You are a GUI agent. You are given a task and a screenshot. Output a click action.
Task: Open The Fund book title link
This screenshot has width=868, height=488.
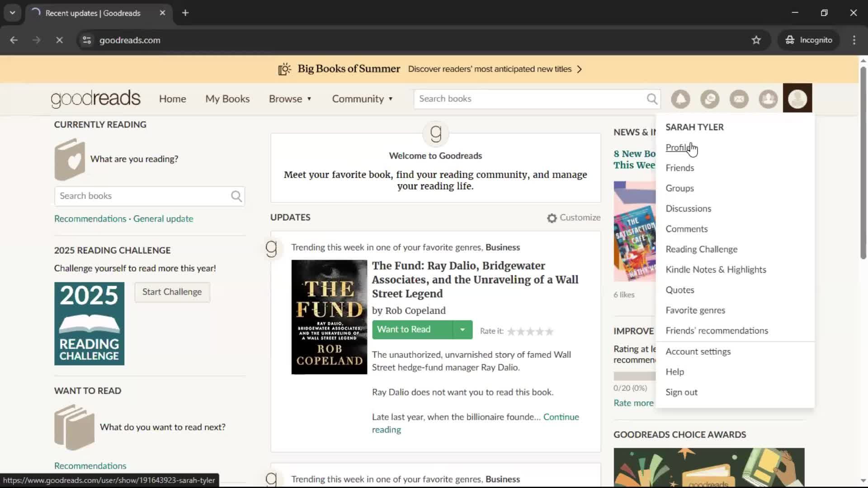(475, 280)
